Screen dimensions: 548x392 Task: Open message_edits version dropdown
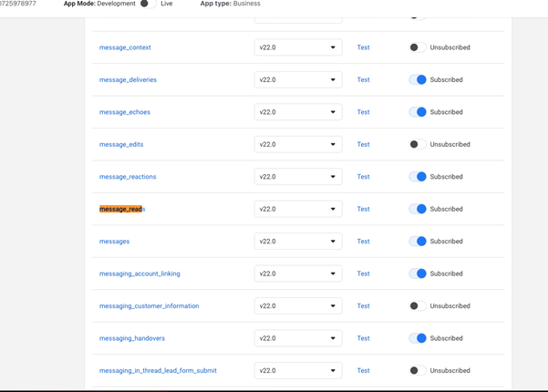(x=298, y=144)
